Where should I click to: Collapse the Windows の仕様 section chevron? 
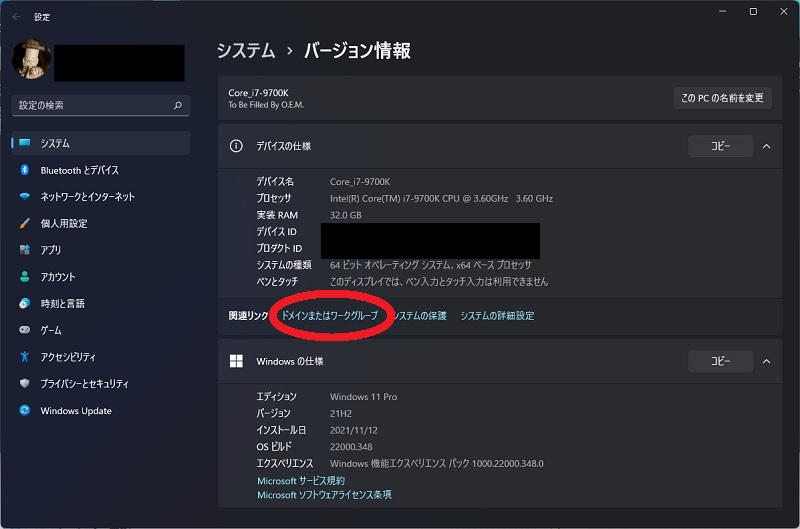pyautogui.click(x=766, y=361)
